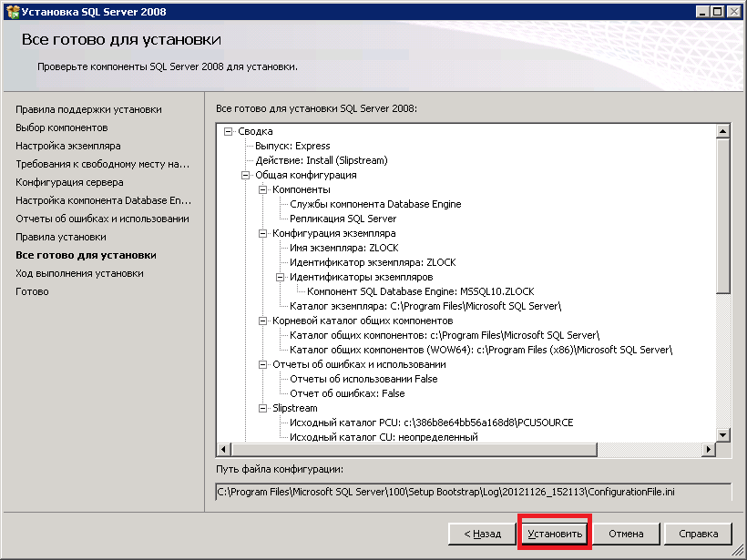This screenshot has width=747, height=560.
Task: Click the tree scroll down arrow
Action: pos(723,435)
